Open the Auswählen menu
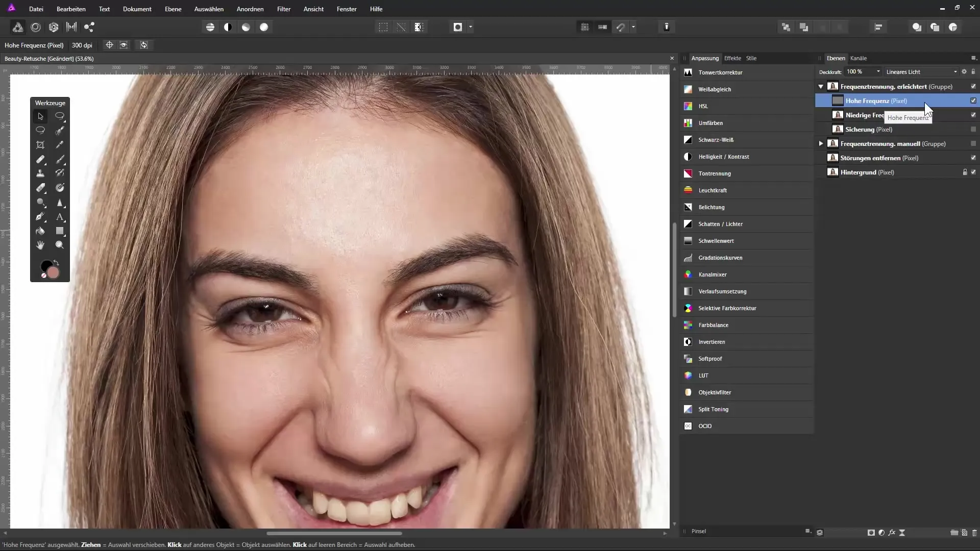The image size is (980, 551). 209,9
